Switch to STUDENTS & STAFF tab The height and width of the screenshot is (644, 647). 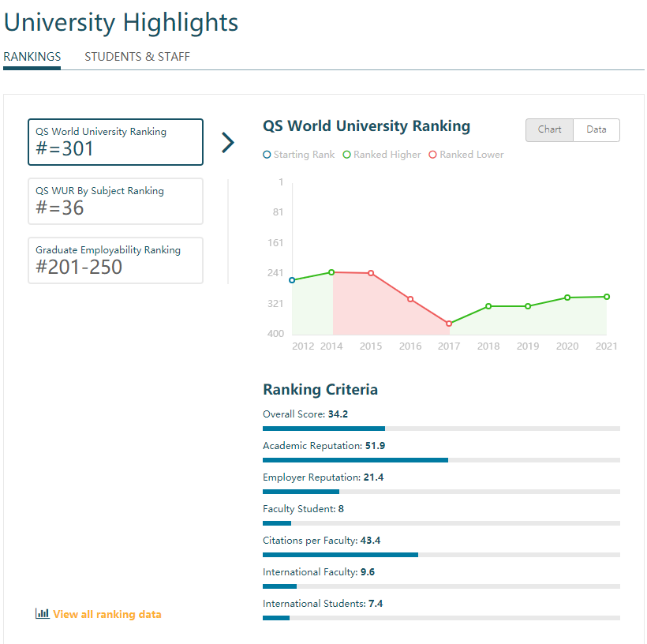[137, 57]
